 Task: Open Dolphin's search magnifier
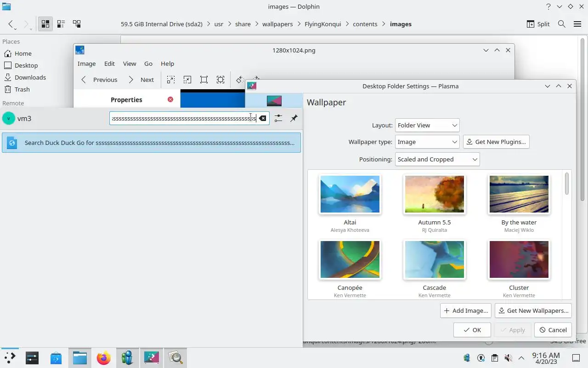coord(561,24)
